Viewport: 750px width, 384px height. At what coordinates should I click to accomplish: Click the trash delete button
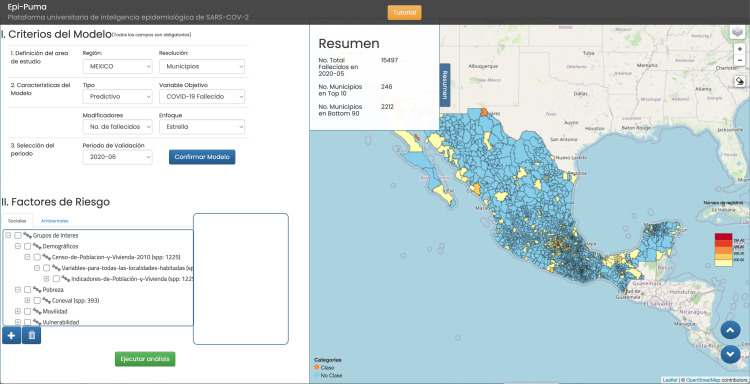tap(32, 335)
